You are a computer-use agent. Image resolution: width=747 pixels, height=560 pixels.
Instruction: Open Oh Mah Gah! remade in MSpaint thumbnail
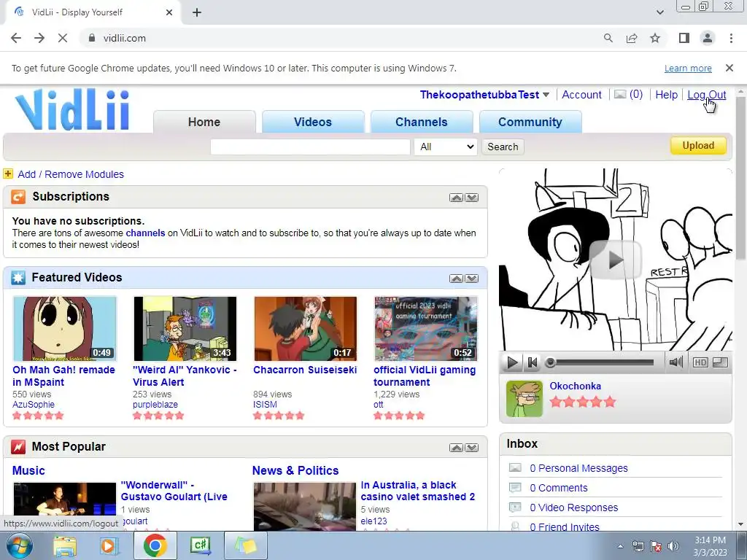tap(65, 329)
